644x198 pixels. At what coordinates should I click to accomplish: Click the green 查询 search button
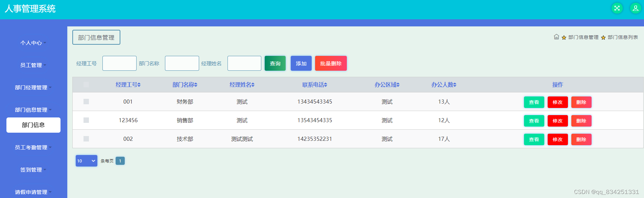tap(275, 63)
